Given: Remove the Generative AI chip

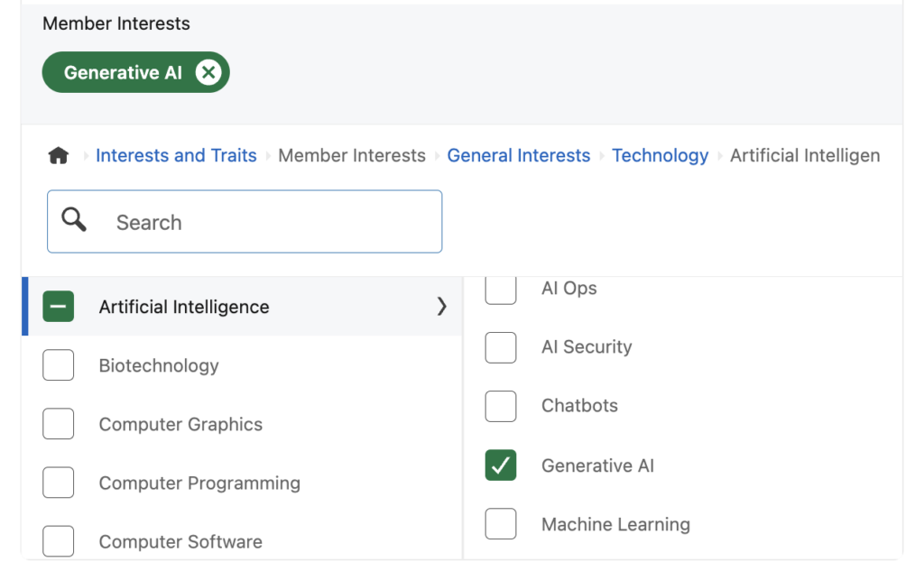Looking at the screenshot, I should point(208,72).
